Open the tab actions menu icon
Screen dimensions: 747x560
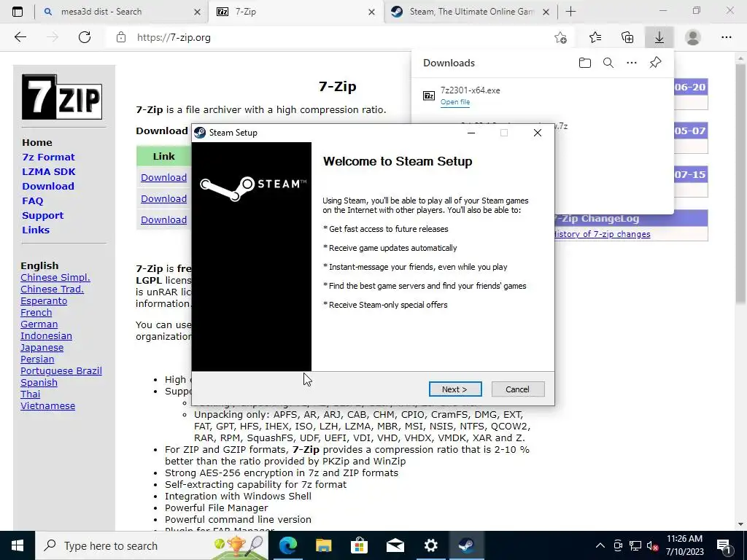[18, 12]
